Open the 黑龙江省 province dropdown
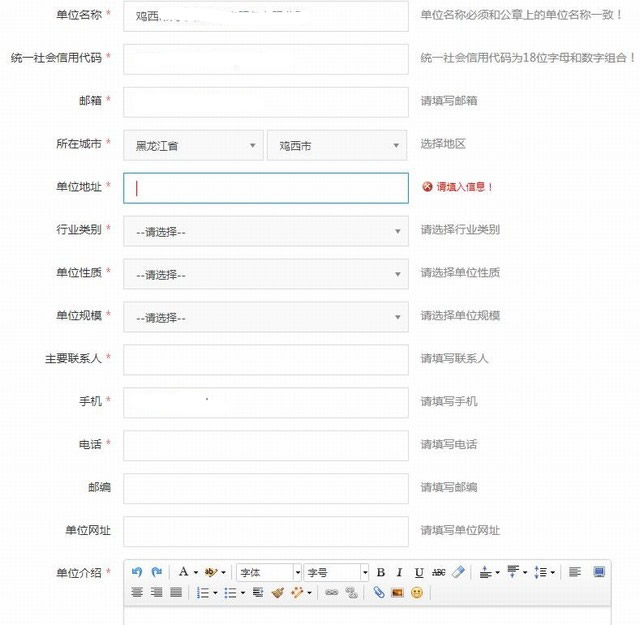The image size is (640, 625). pos(193,145)
